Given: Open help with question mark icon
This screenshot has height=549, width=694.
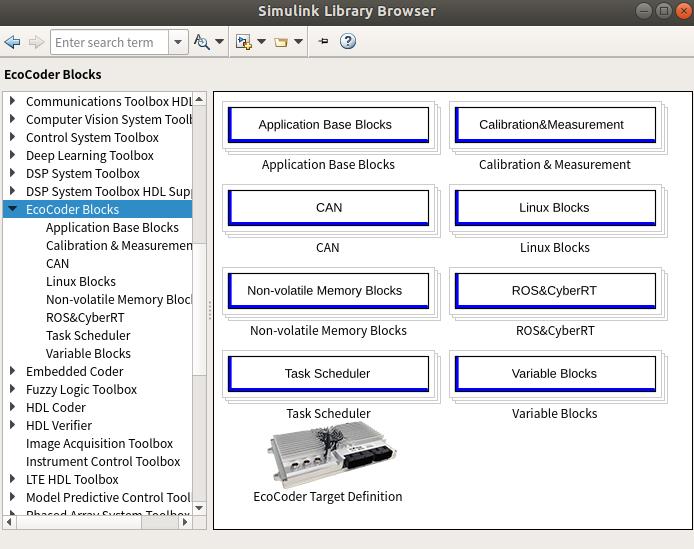Looking at the screenshot, I should pyautogui.click(x=348, y=42).
